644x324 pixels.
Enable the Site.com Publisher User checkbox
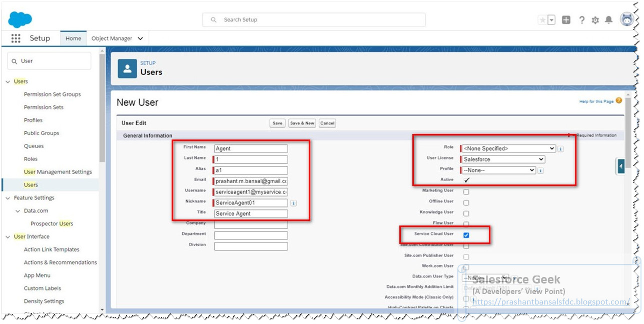[x=466, y=256]
